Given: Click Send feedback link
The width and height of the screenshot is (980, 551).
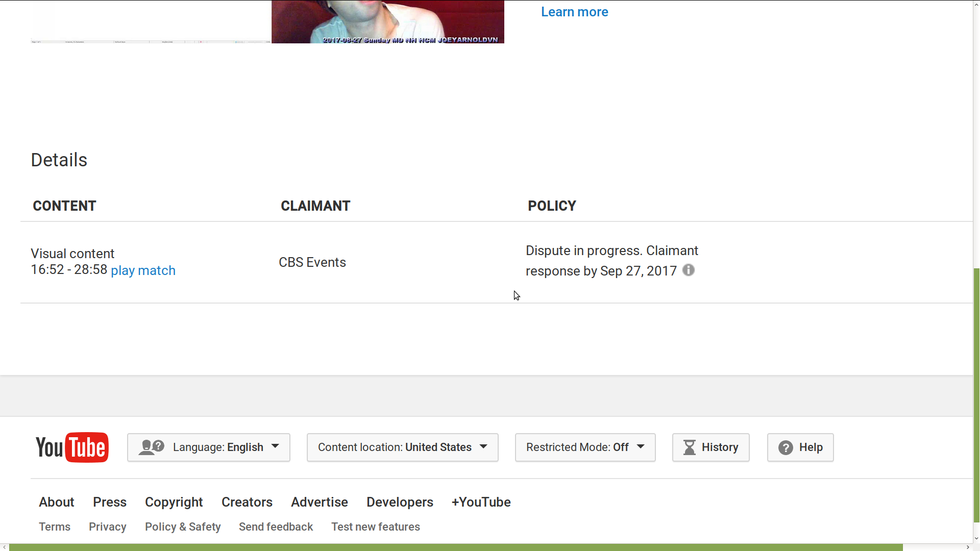Looking at the screenshot, I should pos(276,527).
